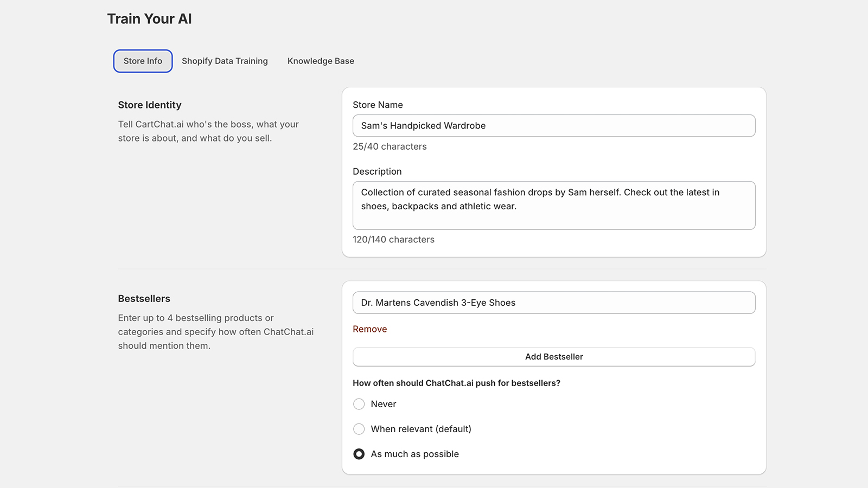
Task: Click the Store Name field label
Action: click(378, 105)
